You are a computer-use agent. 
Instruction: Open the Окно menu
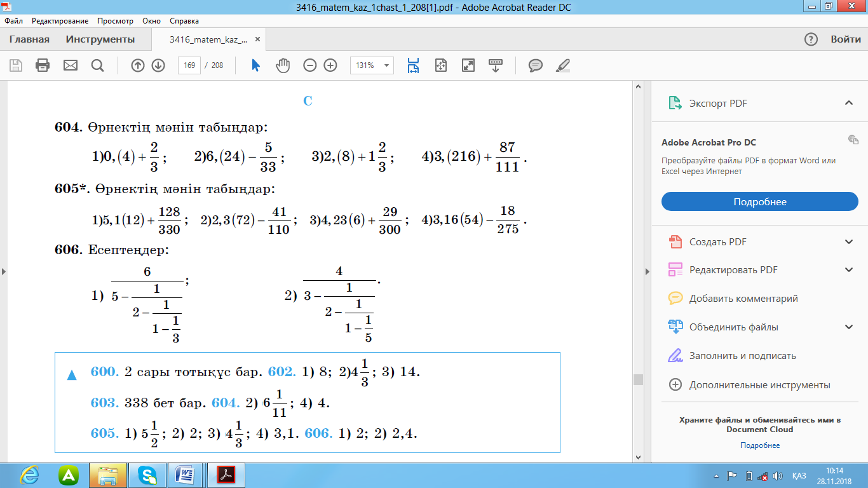point(151,21)
